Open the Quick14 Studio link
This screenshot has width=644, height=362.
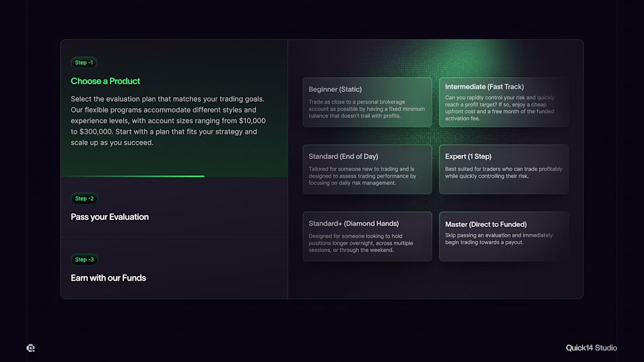point(591,348)
